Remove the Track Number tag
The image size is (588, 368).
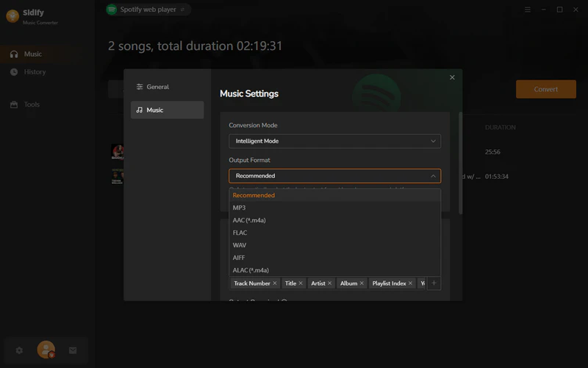pyautogui.click(x=275, y=283)
